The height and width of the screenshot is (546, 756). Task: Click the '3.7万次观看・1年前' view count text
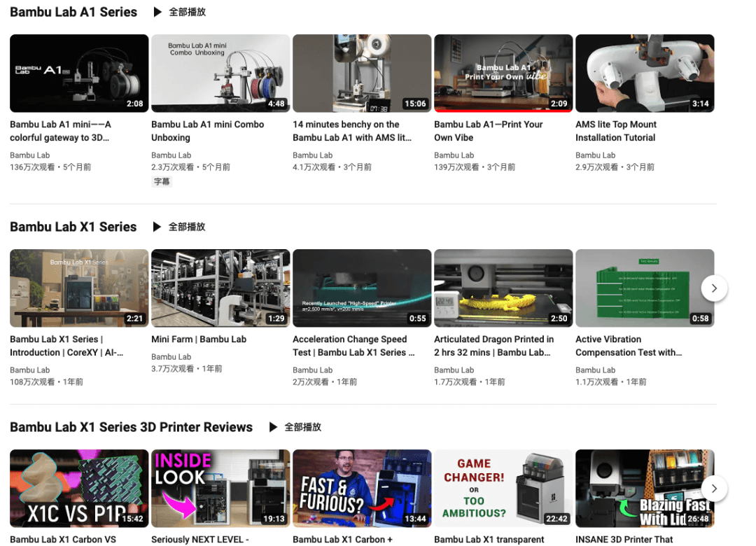pos(187,369)
